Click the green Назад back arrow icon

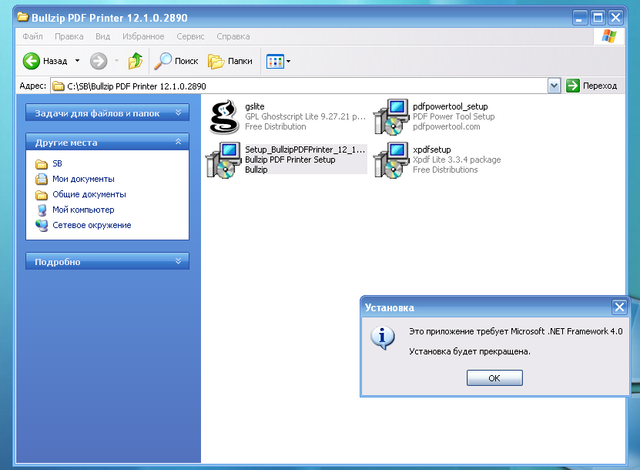pyautogui.click(x=31, y=61)
